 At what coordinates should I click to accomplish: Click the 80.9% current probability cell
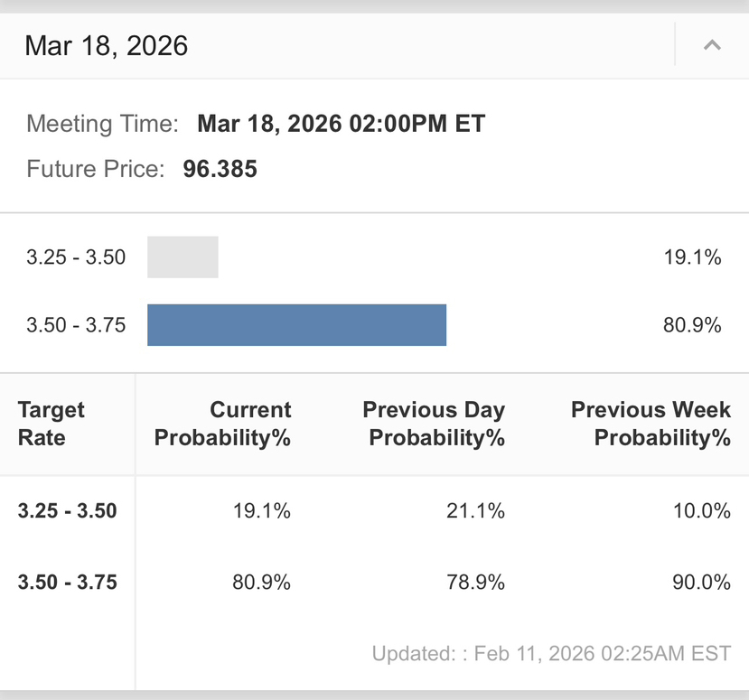click(x=261, y=583)
